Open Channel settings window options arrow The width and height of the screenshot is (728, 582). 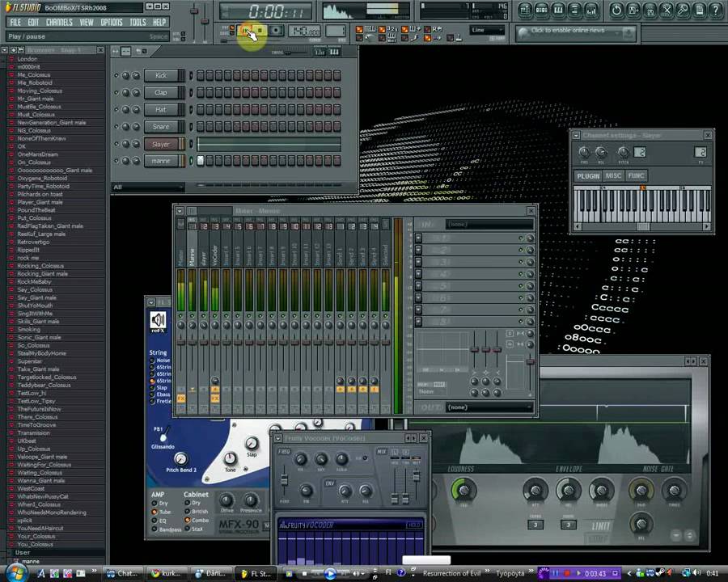pyautogui.click(x=576, y=135)
